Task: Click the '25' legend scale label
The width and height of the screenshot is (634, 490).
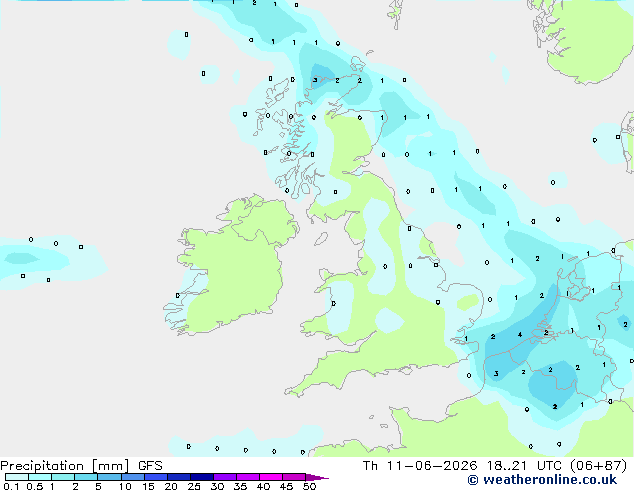Action: click(x=194, y=486)
